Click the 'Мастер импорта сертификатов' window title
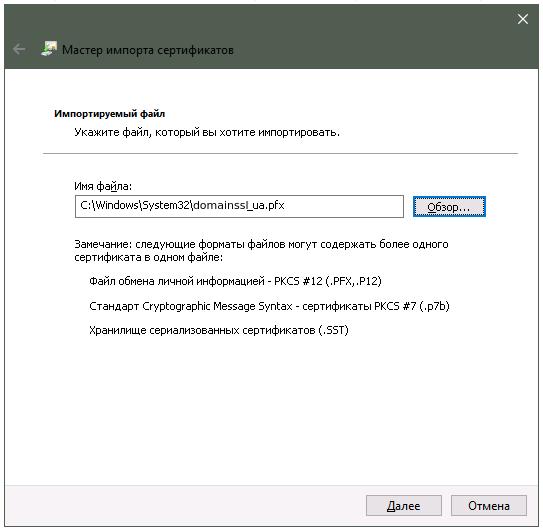Screen dimensions: 543x531 (148, 50)
